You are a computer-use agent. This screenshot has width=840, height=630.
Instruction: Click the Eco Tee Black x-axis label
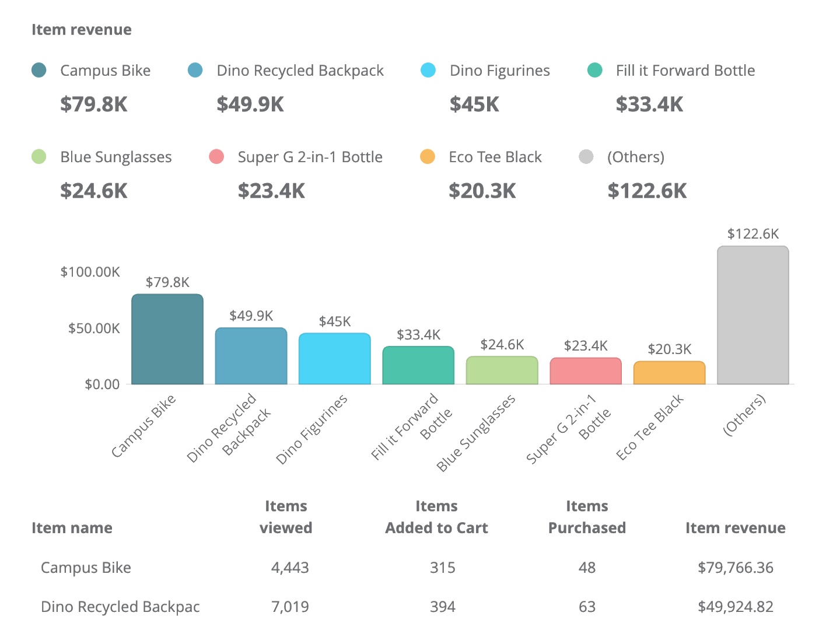(650, 428)
